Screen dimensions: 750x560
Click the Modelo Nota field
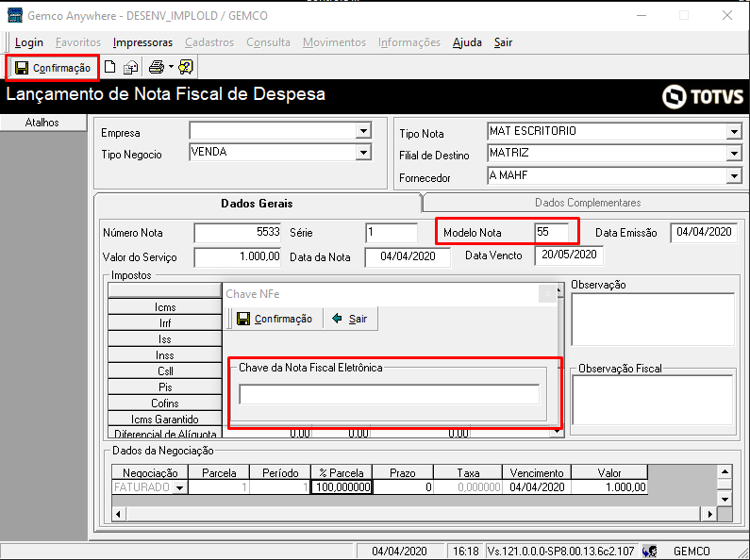tap(552, 232)
